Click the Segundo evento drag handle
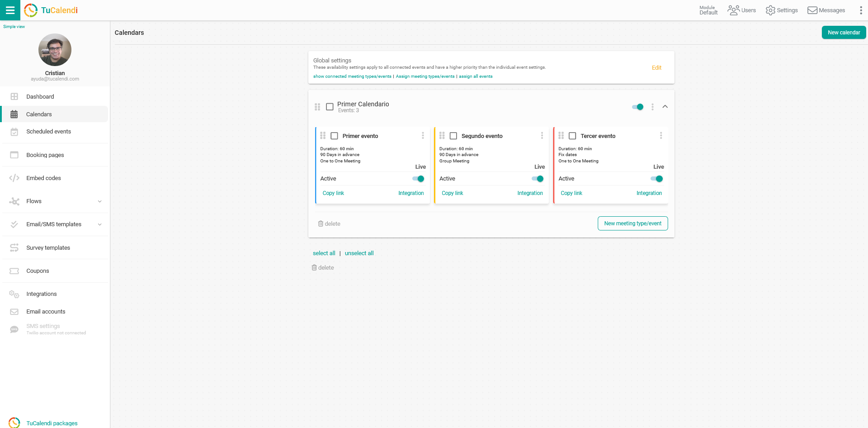Image resolution: width=868 pixels, height=428 pixels. coord(442,136)
